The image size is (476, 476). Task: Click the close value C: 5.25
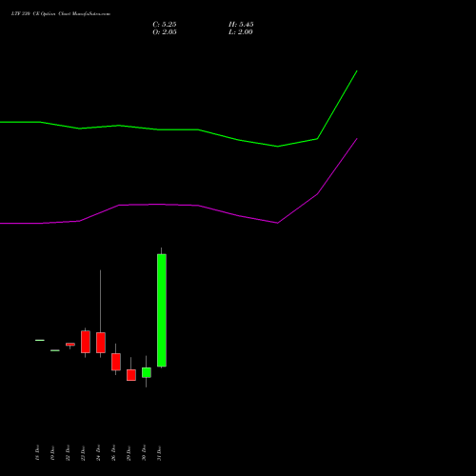(165, 25)
